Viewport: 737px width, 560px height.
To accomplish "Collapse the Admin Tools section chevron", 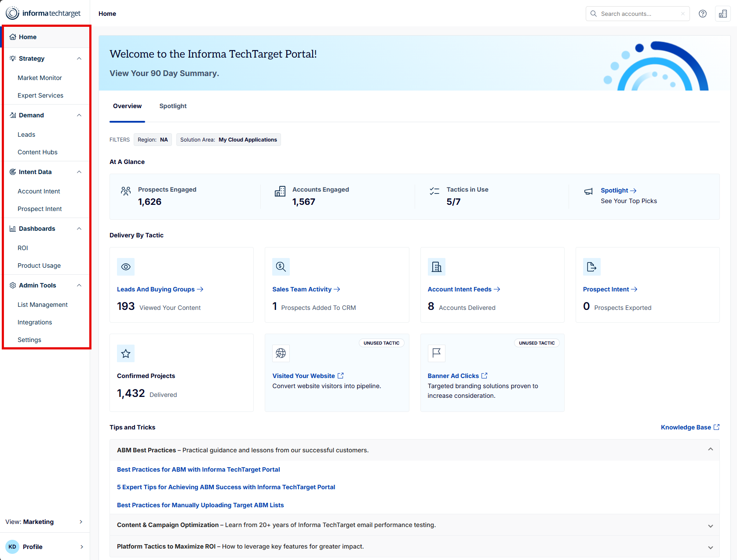I will click(79, 285).
